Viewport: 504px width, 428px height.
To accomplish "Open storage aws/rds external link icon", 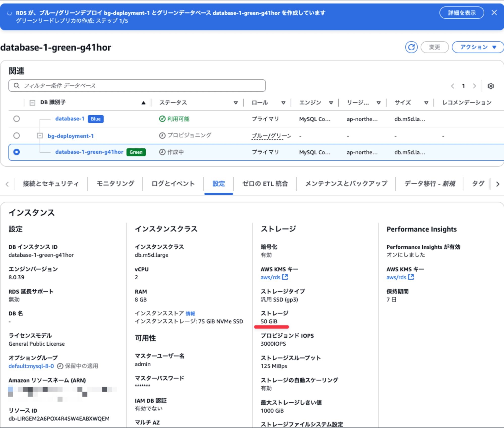I will (x=285, y=277).
